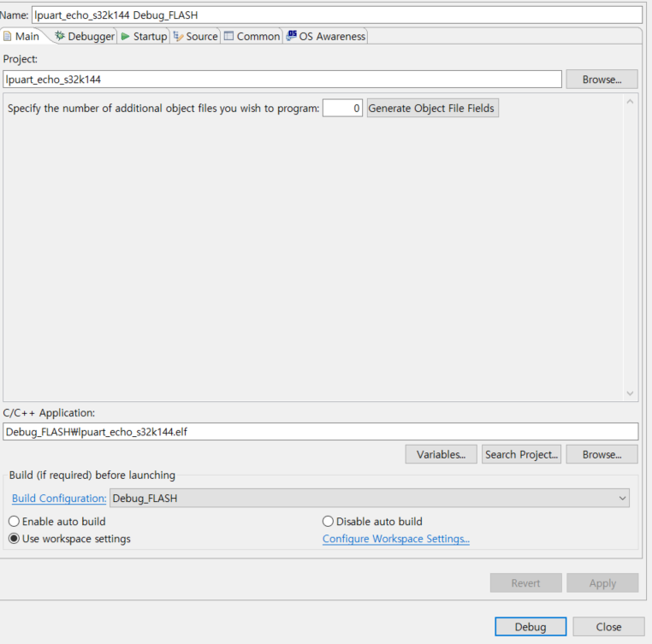Image resolution: width=652 pixels, height=644 pixels.
Task: Click the Search Project button
Action: (x=521, y=454)
